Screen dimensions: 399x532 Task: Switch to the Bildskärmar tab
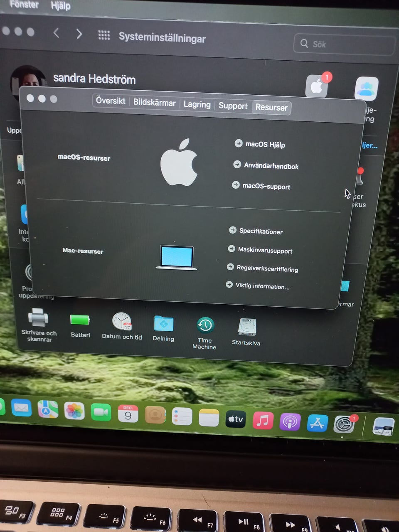[154, 102]
